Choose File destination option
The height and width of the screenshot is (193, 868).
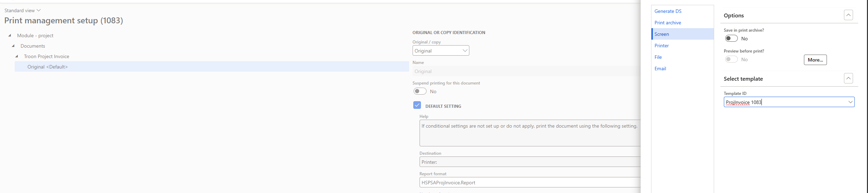658,57
